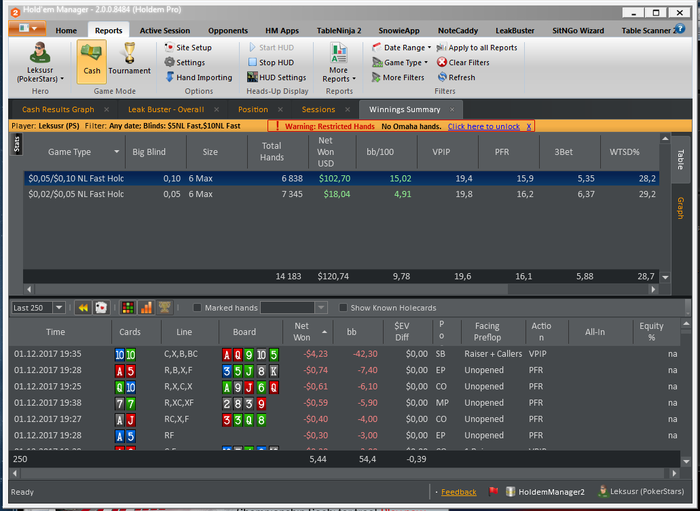The image size is (700, 511).
Task: Switch to the Position report tab
Action: (253, 109)
